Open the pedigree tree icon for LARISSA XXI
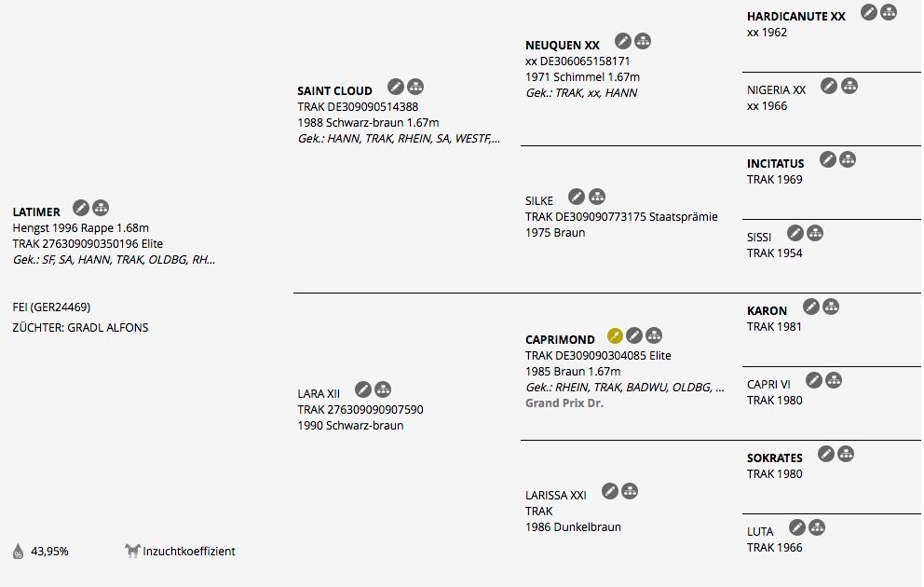The height and width of the screenshot is (587, 924). (x=630, y=491)
